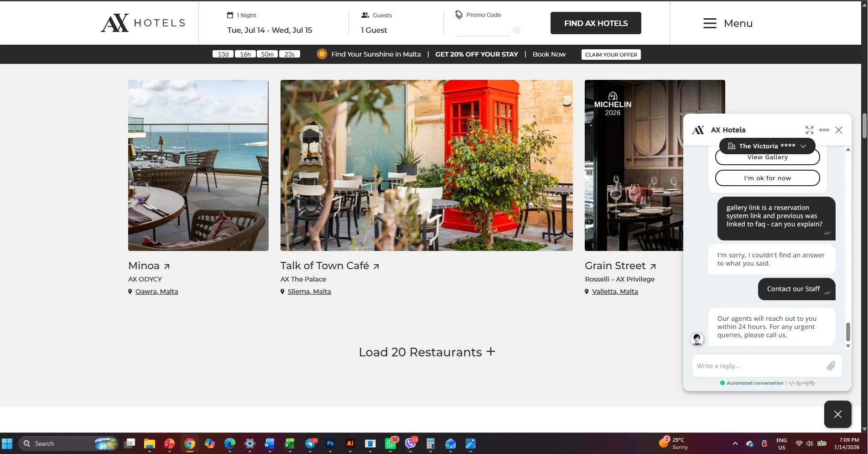Click the 'Contact our Staff' chat message
868x454 pixels.
pyautogui.click(x=796, y=289)
